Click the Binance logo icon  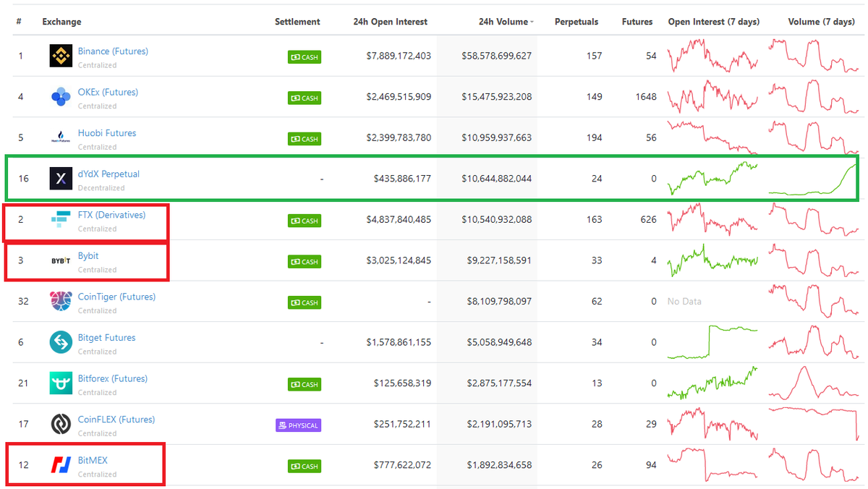61,56
